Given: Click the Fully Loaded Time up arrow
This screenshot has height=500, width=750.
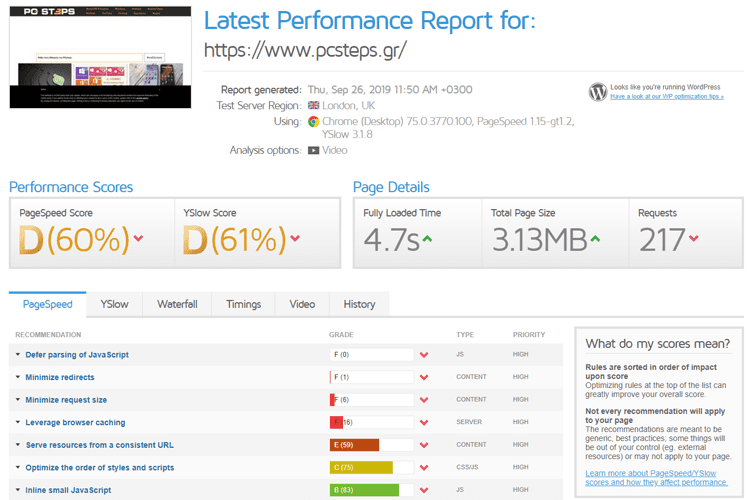Looking at the screenshot, I should [x=427, y=238].
